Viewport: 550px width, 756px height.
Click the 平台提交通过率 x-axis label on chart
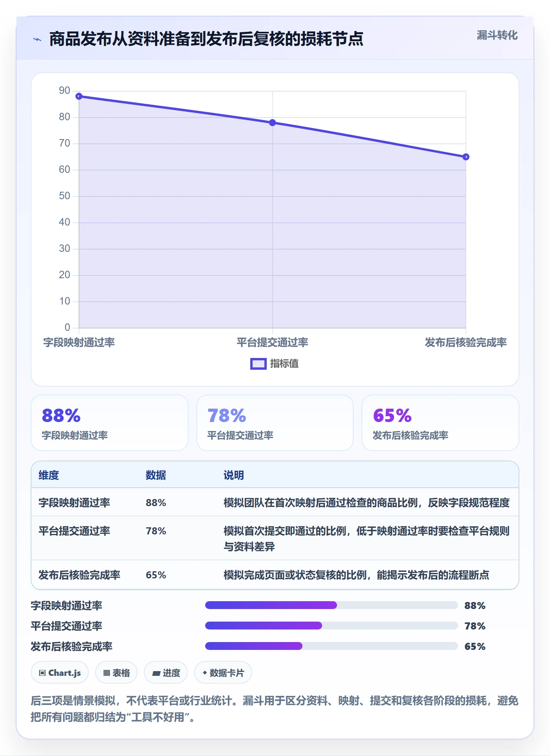tap(273, 342)
